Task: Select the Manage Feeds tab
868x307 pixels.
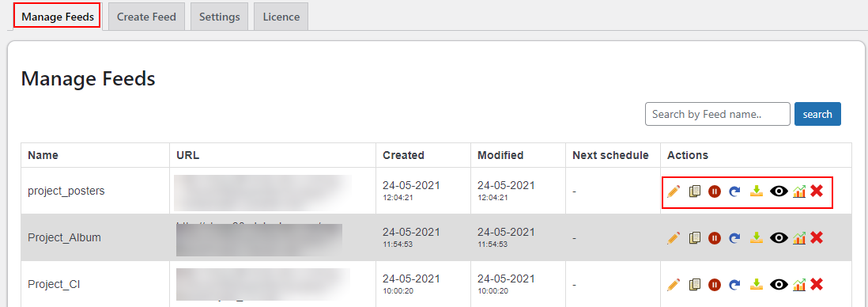Action: [58, 17]
